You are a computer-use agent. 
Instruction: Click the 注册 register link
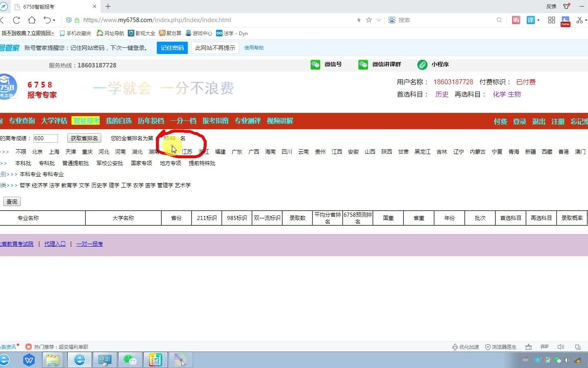(558, 121)
